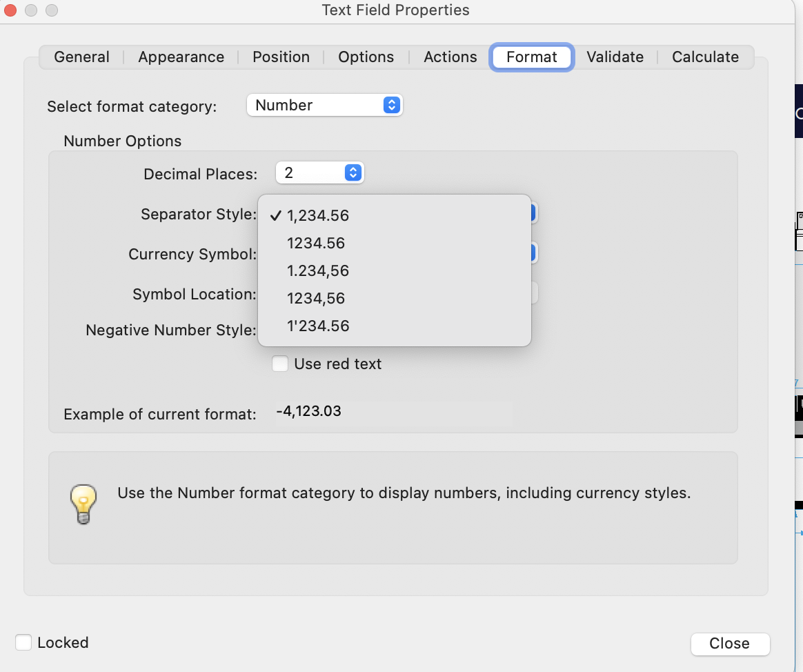This screenshot has height=672, width=803.
Task: Switch to the General tab
Action: pyautogui.click(x=81, y=57)
